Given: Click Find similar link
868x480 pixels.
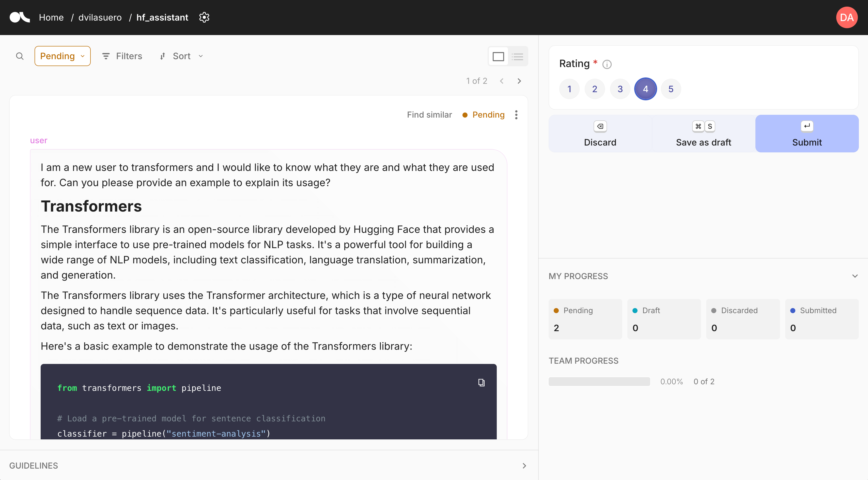Looking at the screenshot, I should pyautogui.click(x=429, y=115).
